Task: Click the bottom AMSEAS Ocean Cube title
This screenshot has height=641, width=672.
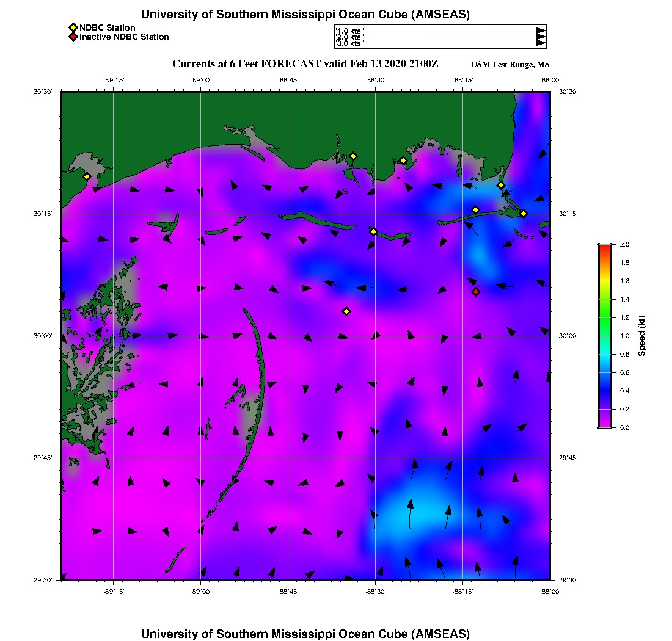Action: (x=305, y=634)
